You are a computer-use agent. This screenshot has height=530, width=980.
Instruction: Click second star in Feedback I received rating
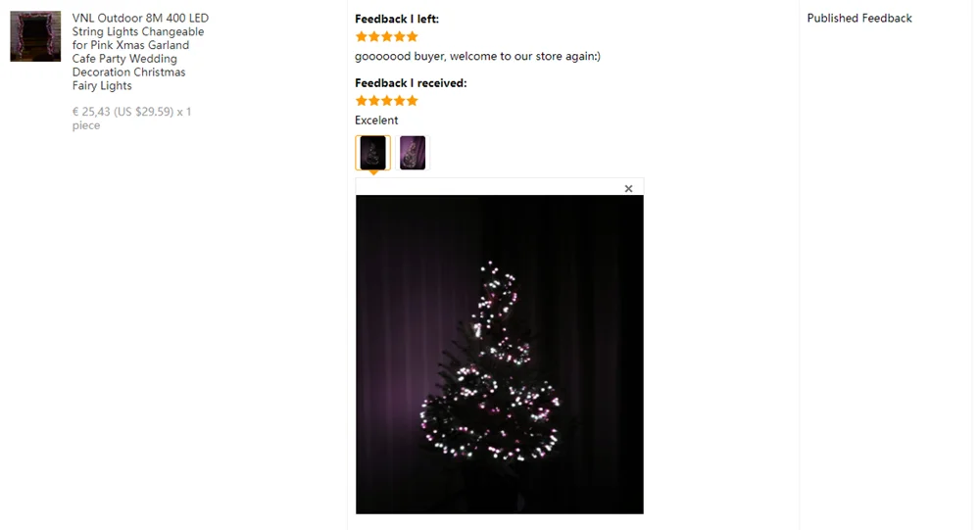pyautogui.click(x=373, y=101)
